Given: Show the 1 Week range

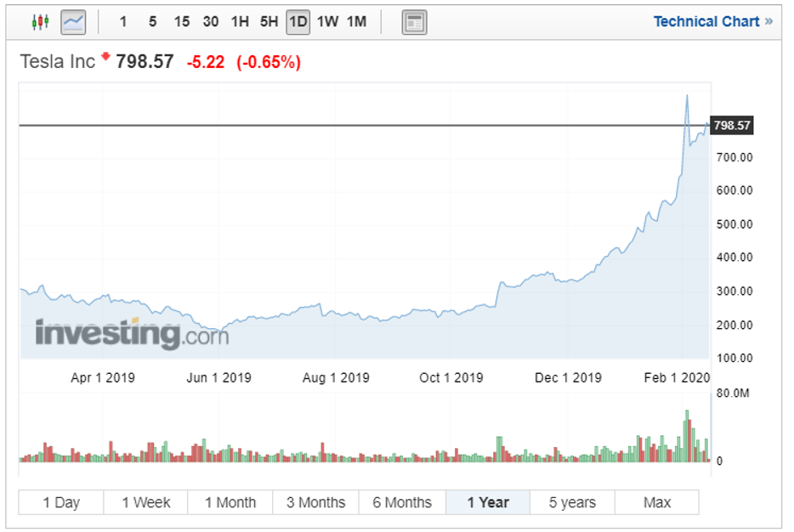Looking at the screenshot, I should pos(146,502).
